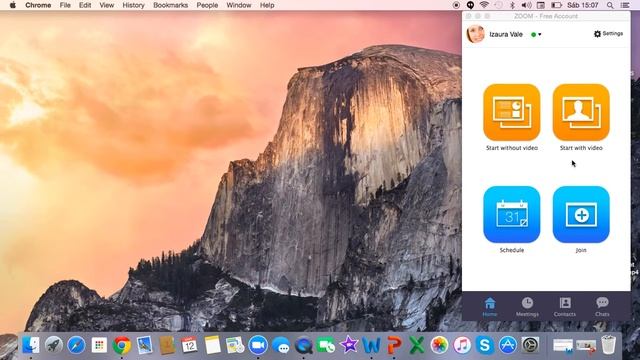This screenshot has width=640, height=360.
Task: Click the Sáb 15:07 clock
Action: coord(582,5)
